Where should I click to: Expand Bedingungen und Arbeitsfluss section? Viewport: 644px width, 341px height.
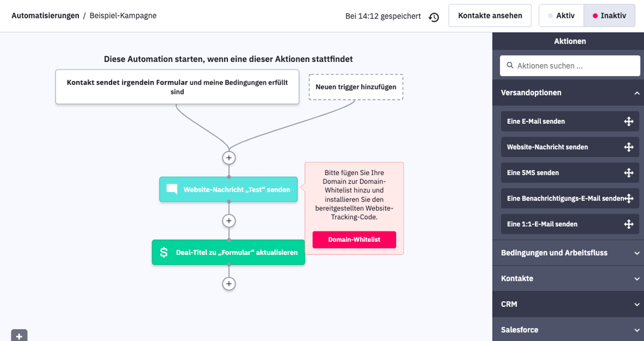coord(636,253)
